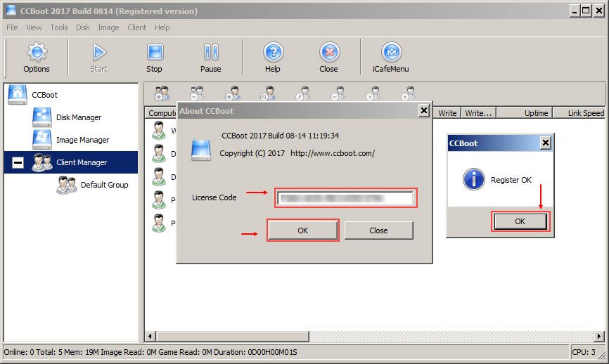Click the add client group icon
This screenshot has height=364, width=609.
[x=162, y=93]
